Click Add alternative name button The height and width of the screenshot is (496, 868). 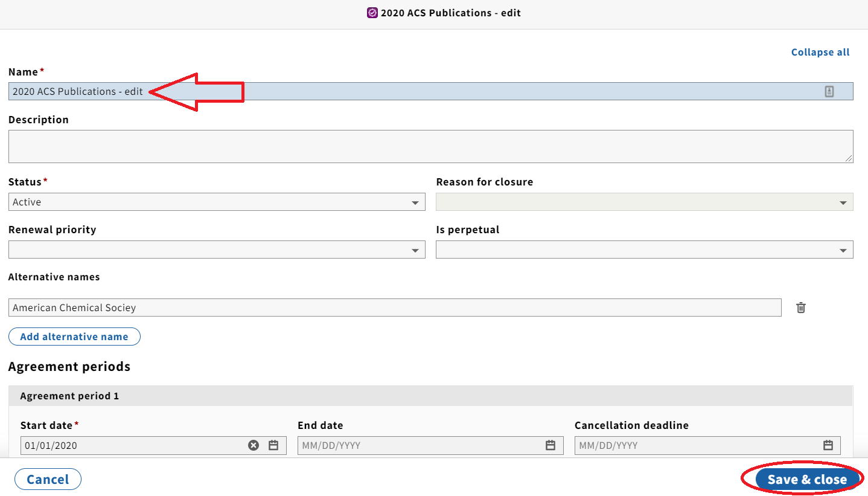tap(74, 337)
